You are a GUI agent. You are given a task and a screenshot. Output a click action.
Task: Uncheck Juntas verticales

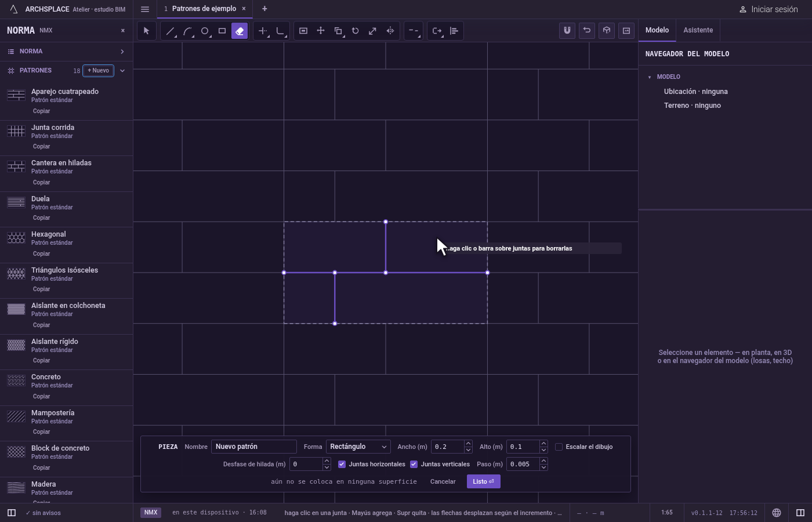[x=414, y=464]
